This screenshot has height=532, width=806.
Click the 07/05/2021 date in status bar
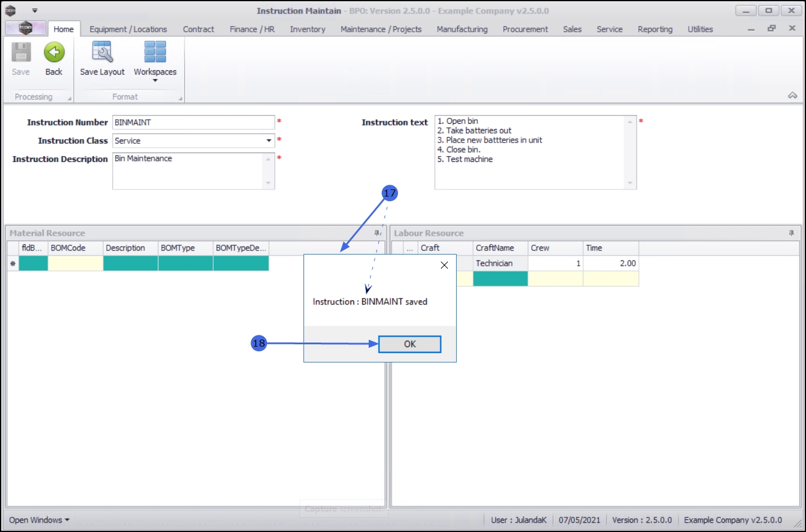pos(579,520)
